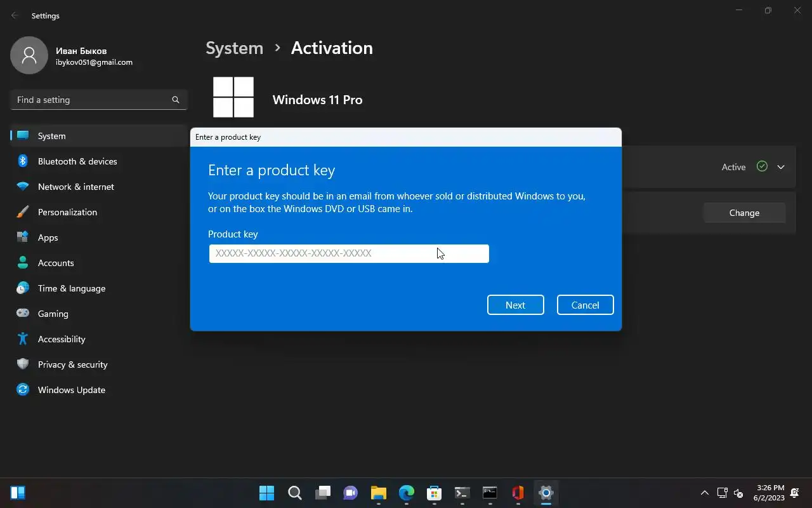The height and width of the screenshot is (508, 812).
Task: Click the Settings gear taskbar icon
Action: click(546, 493)
